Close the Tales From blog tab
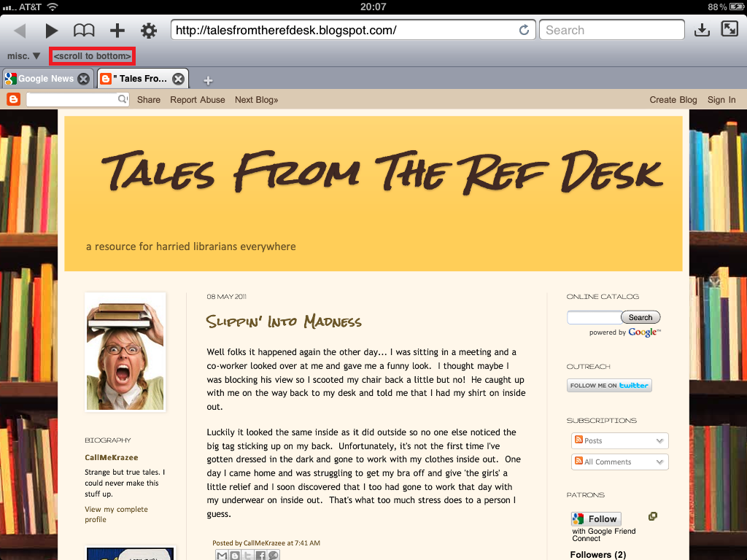Viewport: 747px width, 560px height. click(x=178, y=79)
